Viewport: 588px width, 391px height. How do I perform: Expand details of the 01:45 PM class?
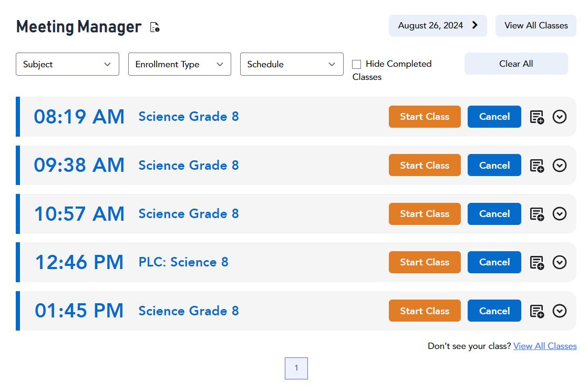tap(560, 311)
